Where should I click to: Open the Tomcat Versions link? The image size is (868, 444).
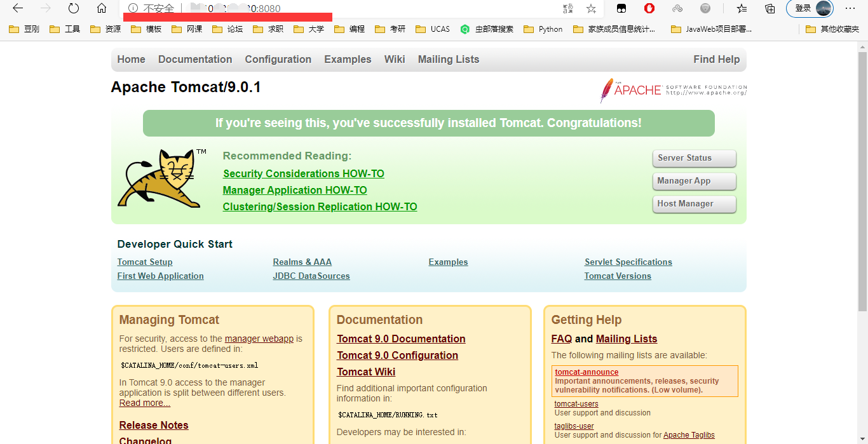point(618,276)
